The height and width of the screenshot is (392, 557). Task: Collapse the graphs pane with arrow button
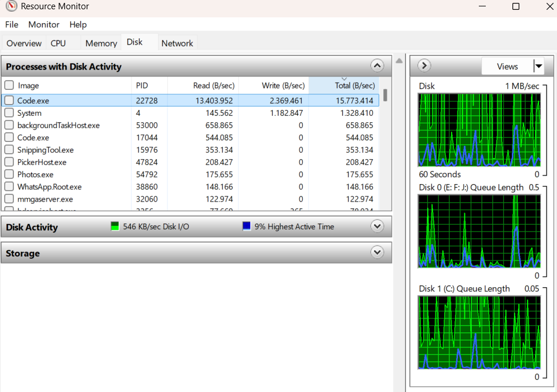(424, 66)
